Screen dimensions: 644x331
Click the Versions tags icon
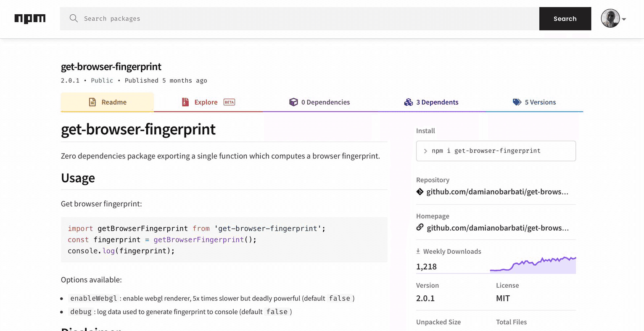(517, 102)
